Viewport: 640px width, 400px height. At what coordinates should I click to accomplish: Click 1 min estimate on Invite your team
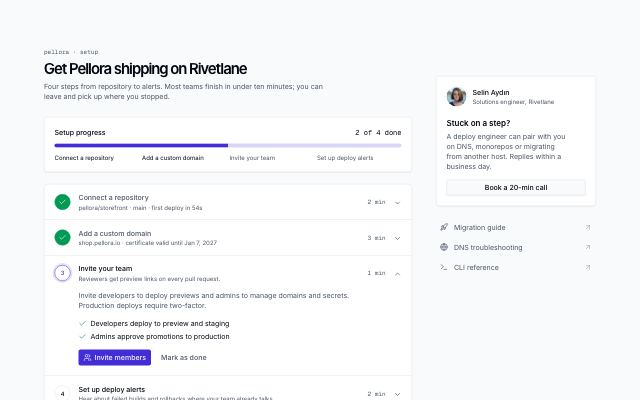tap(376, 273)
